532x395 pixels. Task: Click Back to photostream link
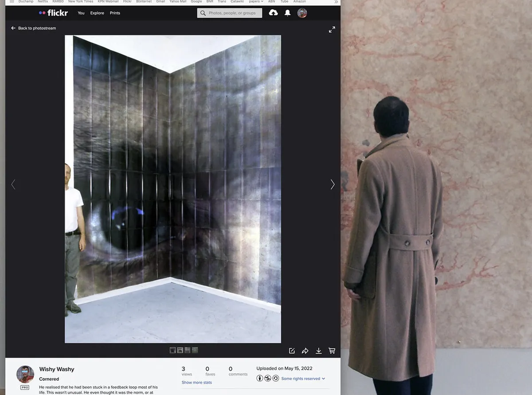click(34, 28)
